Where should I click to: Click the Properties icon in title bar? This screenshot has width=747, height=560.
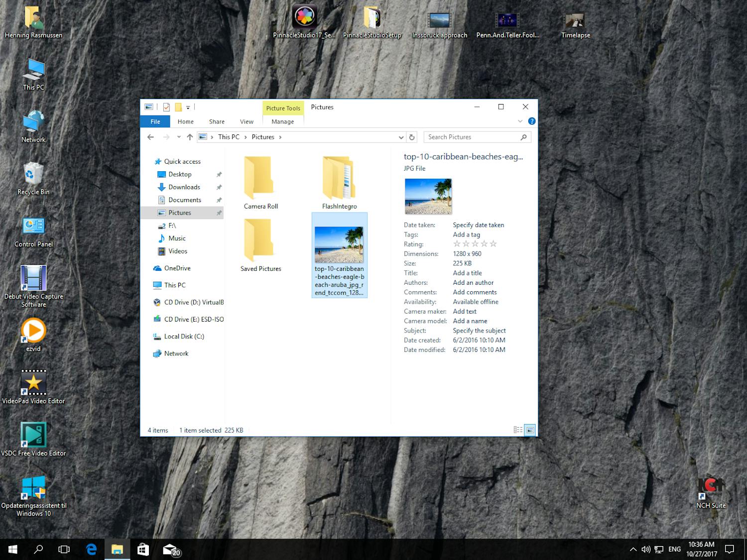click(x=166, y=107)
